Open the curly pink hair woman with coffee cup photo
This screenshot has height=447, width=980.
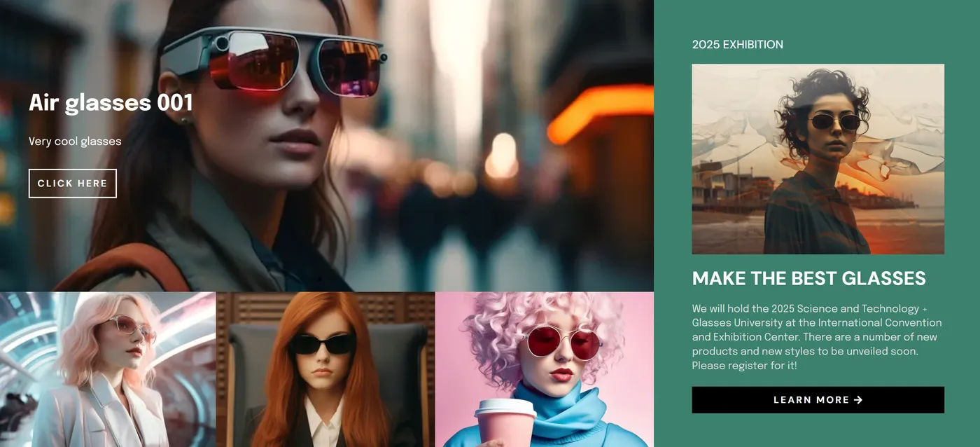pyautogui.click(x=545, y=369)
